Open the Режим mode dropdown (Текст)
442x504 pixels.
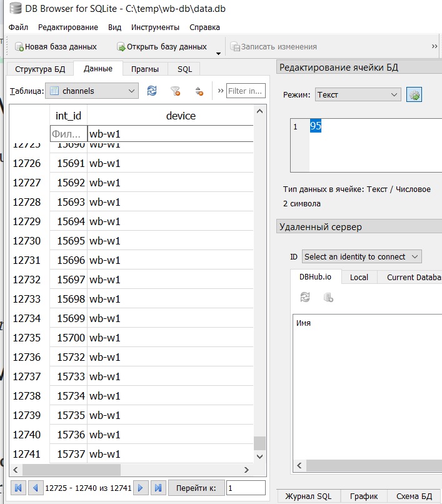(x=358, y=95)
